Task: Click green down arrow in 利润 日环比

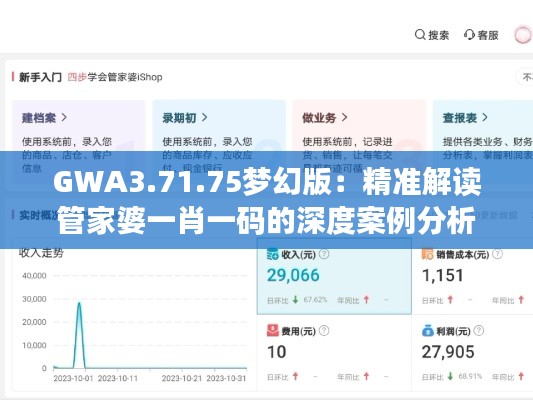Action: [x=450, y=376]
